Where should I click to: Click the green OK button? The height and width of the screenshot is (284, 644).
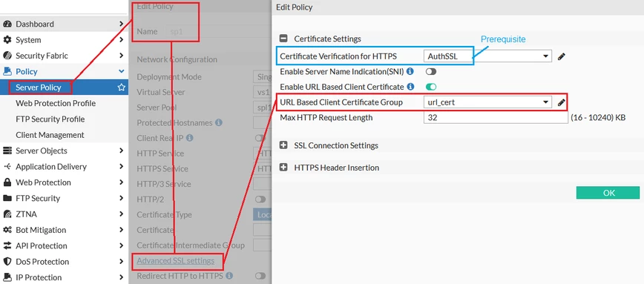[608, 193]
